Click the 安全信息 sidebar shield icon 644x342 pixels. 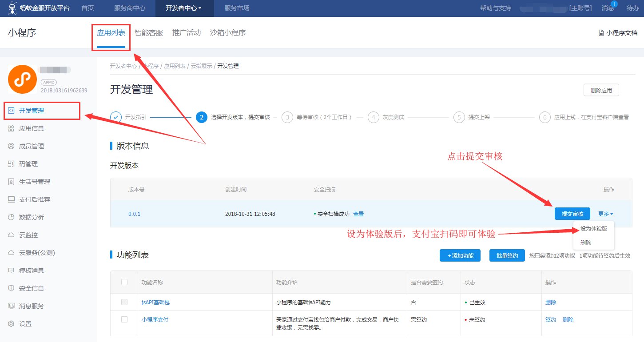[12, 288]
